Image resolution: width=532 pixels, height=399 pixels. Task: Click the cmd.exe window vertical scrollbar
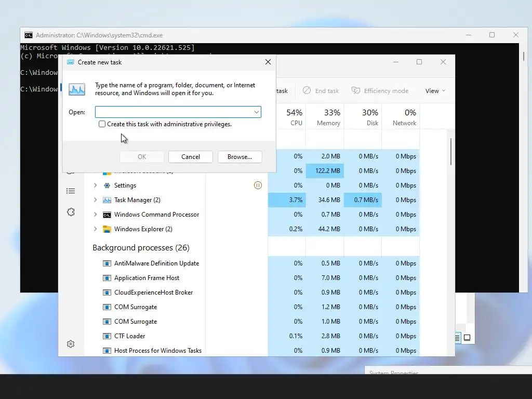524,56
